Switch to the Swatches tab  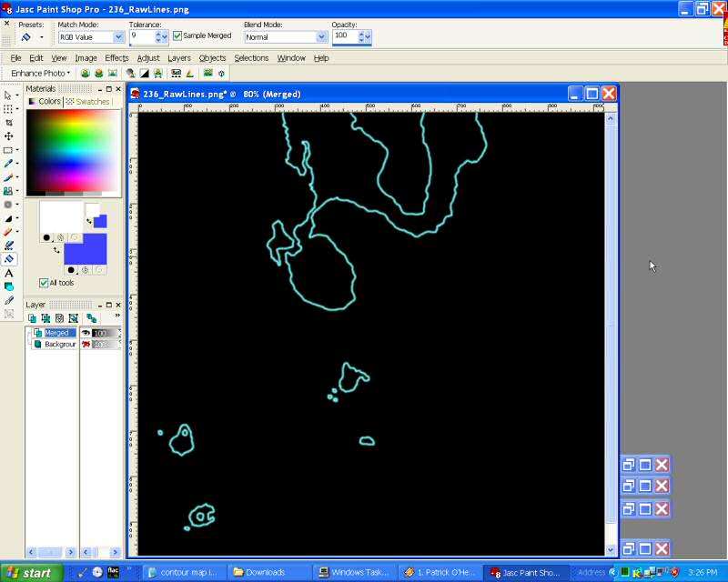[88, 102]
